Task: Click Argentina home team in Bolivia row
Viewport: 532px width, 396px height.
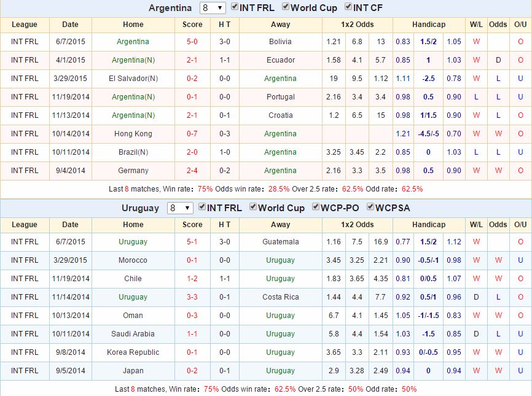Action: click(133, 42)
